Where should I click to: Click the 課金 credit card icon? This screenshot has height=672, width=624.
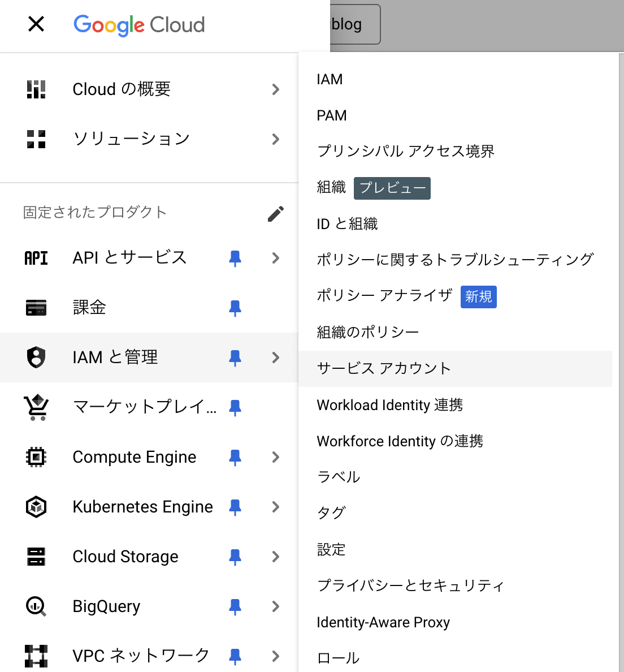pos(36,308)
